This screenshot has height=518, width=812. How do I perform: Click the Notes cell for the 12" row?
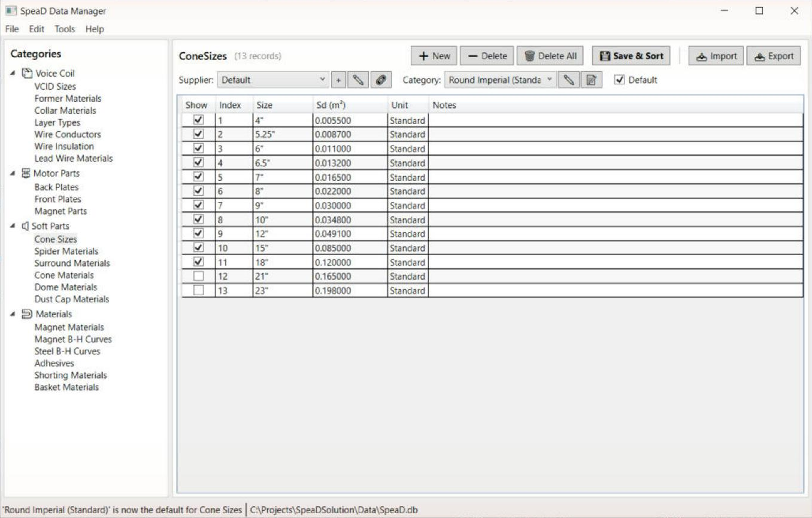coord(616,234)
